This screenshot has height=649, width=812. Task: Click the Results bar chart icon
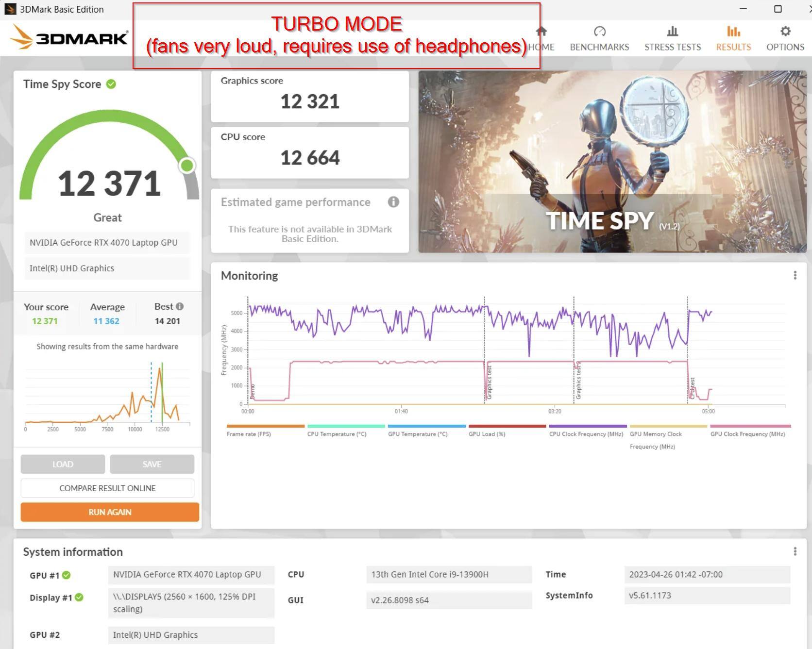click(x=733, y=32)
